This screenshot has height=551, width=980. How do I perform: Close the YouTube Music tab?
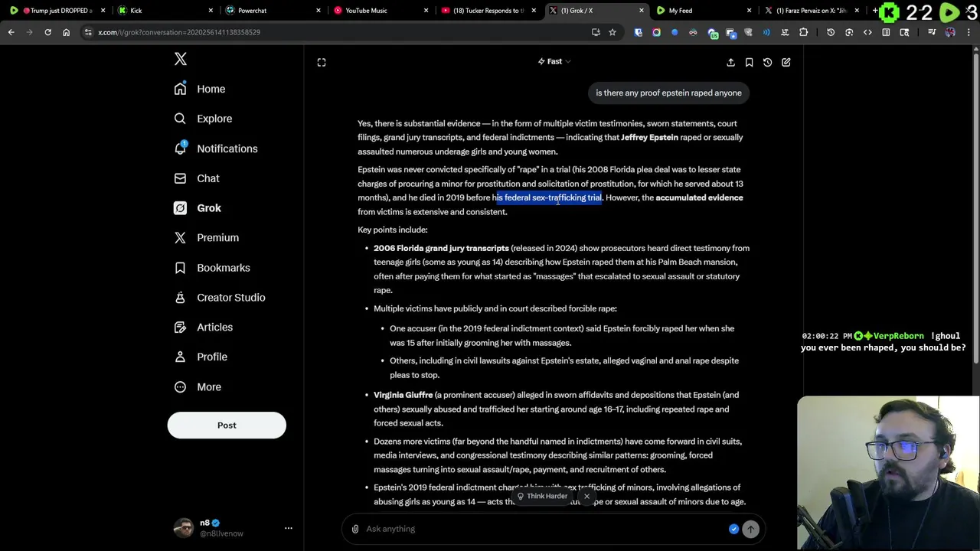[426, 11]
